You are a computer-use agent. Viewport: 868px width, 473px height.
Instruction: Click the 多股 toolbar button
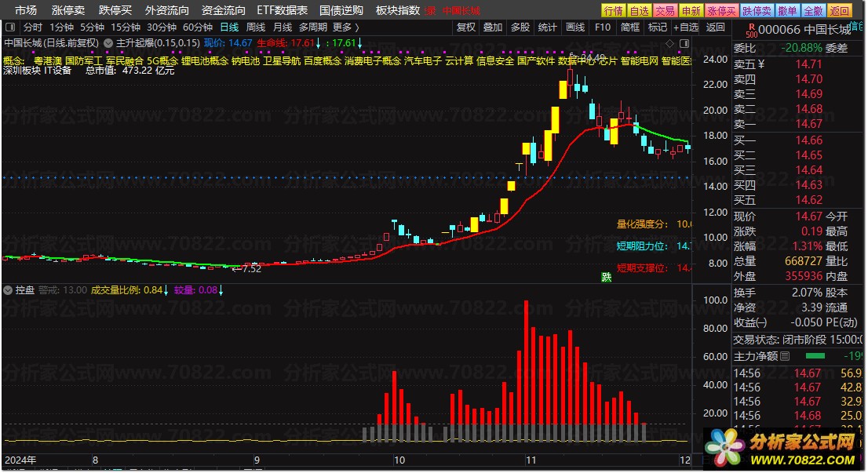(520, 27)
